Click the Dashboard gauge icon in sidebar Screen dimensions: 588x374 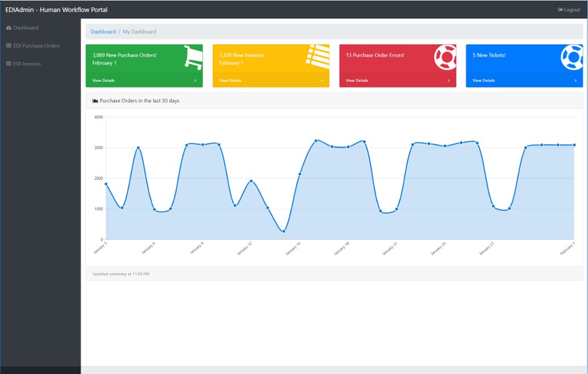click(9, 28)
